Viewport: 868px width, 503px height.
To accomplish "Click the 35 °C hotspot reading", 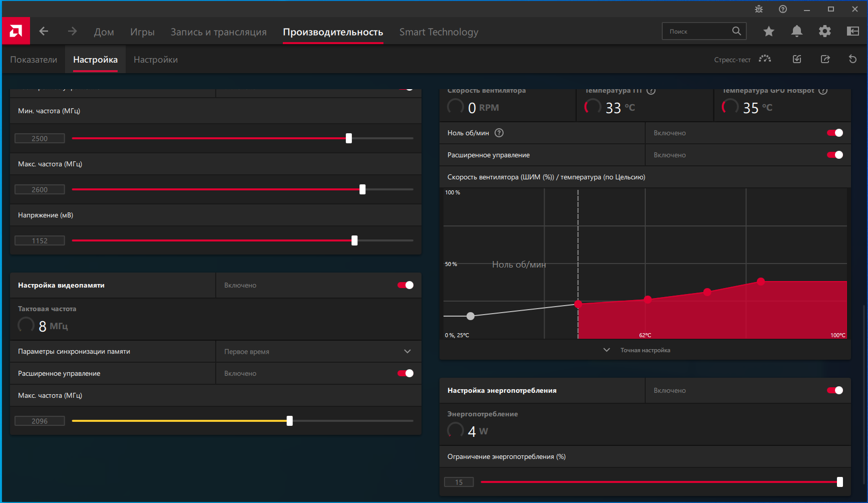I will tap(757, 108).
